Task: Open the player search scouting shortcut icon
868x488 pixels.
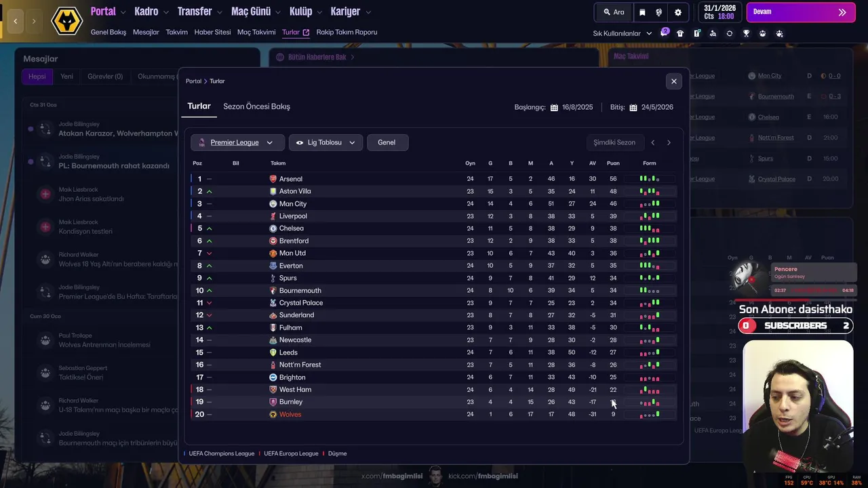Action: pyautogui.click(x=713, y=33)
